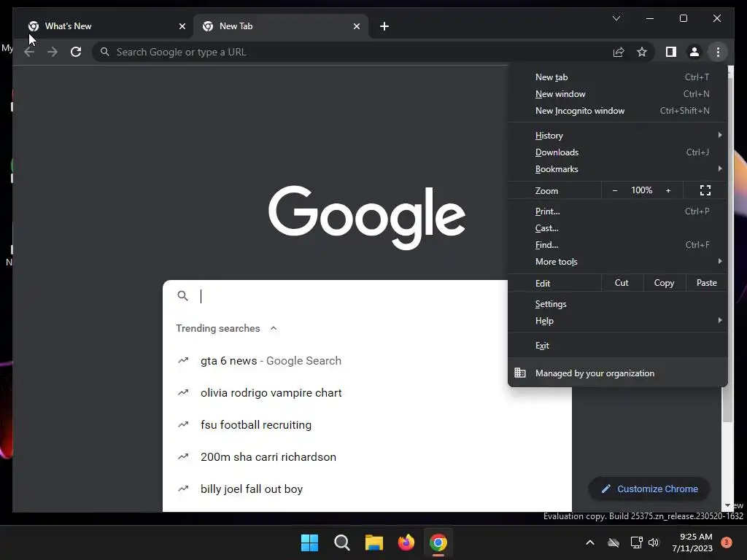Select fsu football recruiting suggestion

click(x=367, y=425)
